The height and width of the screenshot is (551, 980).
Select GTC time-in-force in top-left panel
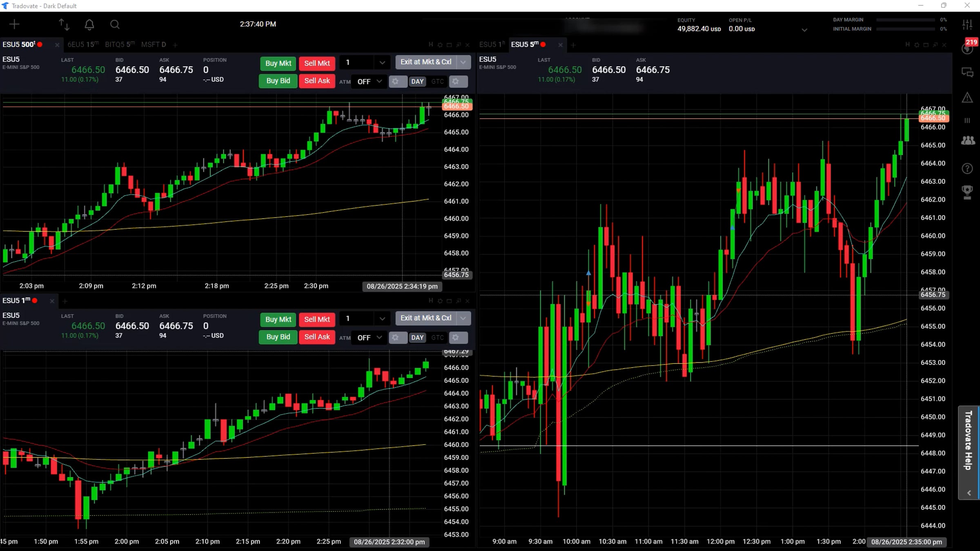(437, 82)
